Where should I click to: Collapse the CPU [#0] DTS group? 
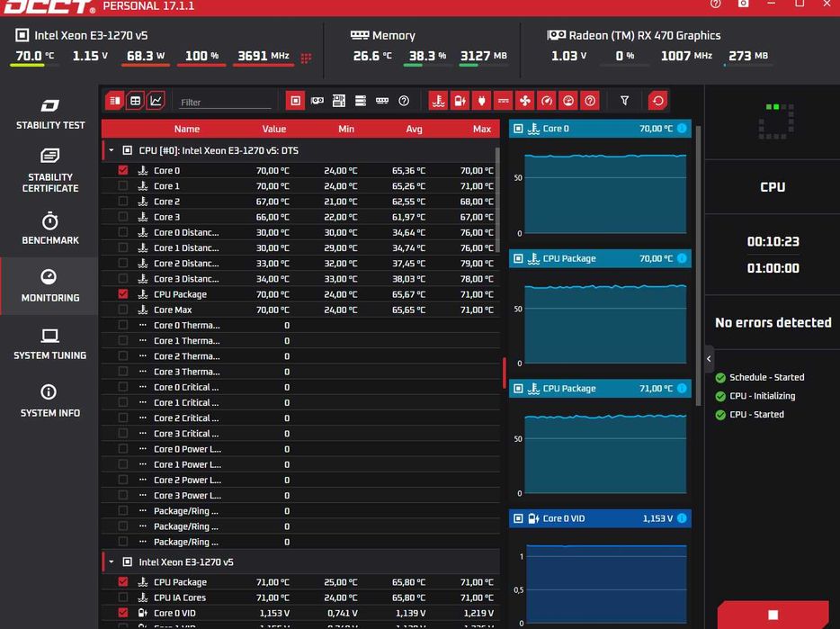click(112, 150)
